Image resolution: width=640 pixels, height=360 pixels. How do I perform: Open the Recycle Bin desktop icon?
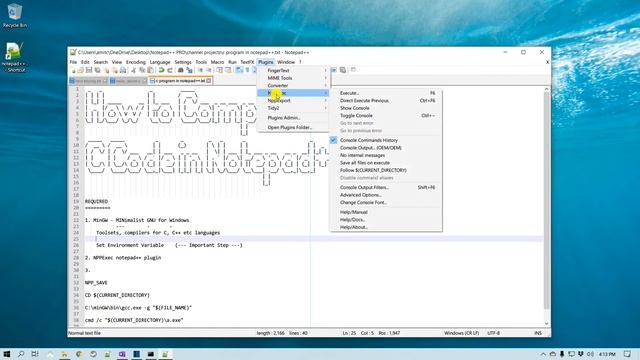point(15,16)
